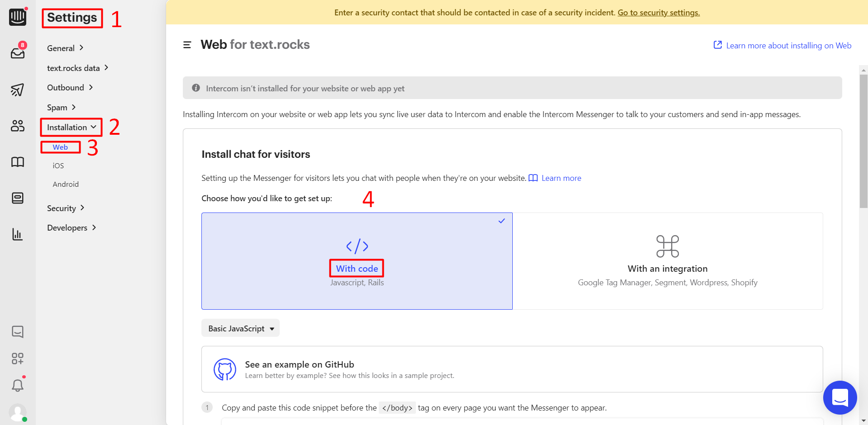The height and width of the screenshot is (425, 868).
Task: Collapse the Installation settings section
Action: coord(71,127)
